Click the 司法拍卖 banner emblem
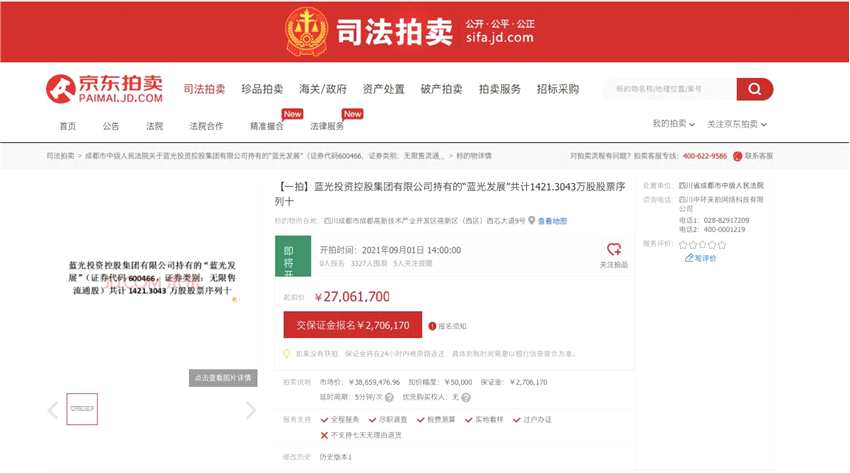This screenshot has height=473, width=850. (306, 31)
